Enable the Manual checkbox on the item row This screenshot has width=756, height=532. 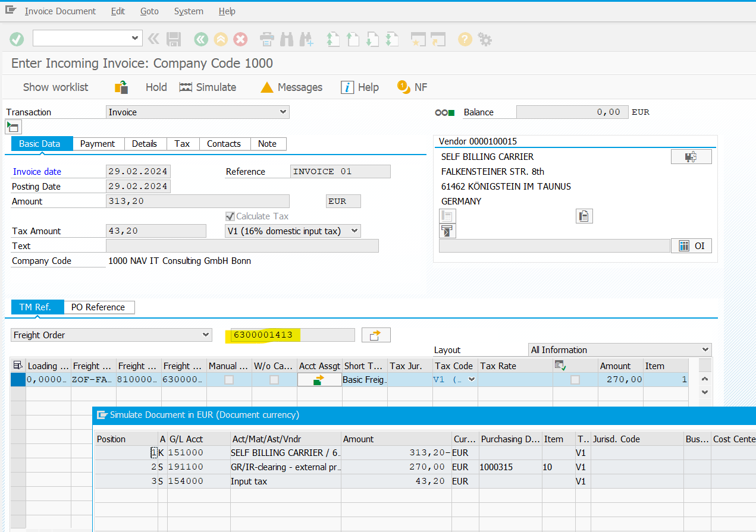pyautogui.click(x=228, y=379)
